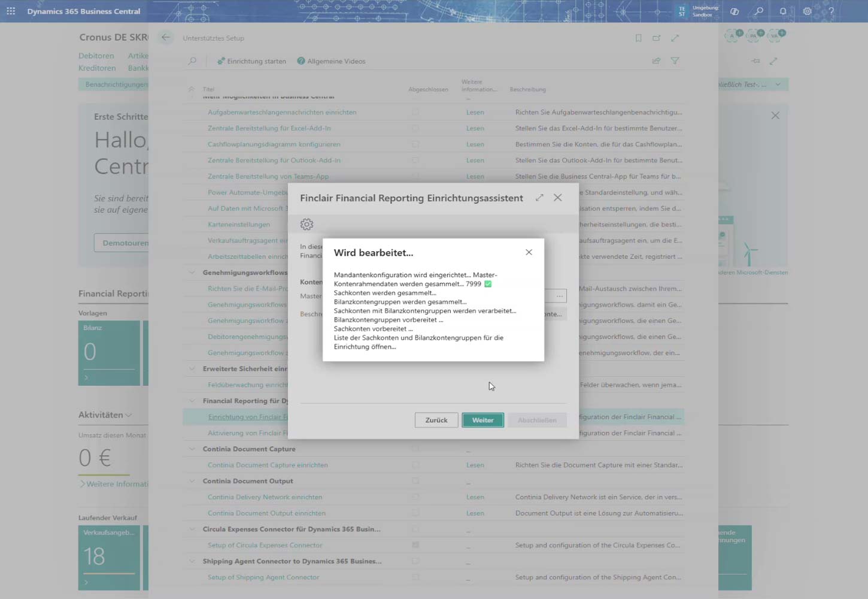Open the Verkaufsangebote tile showing 18
This screenshot has width=868, height=599.
pyautogui.click(x=109, y=558)
